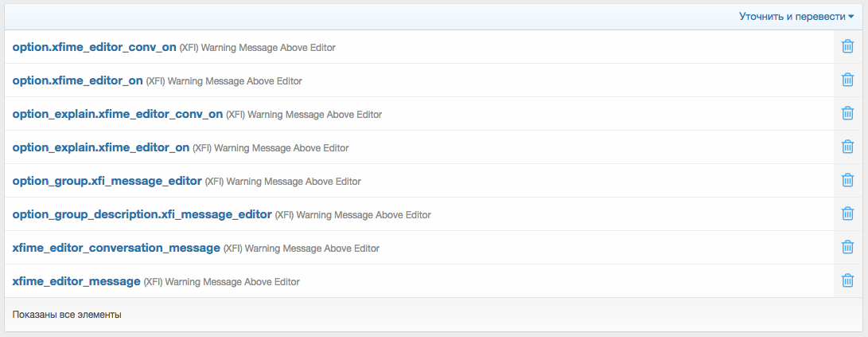The width and height of the screenshot is (868, 337).
Task: Delete the option.xfime_editor_conv_on phrase
Action: [x=848, y=47]
